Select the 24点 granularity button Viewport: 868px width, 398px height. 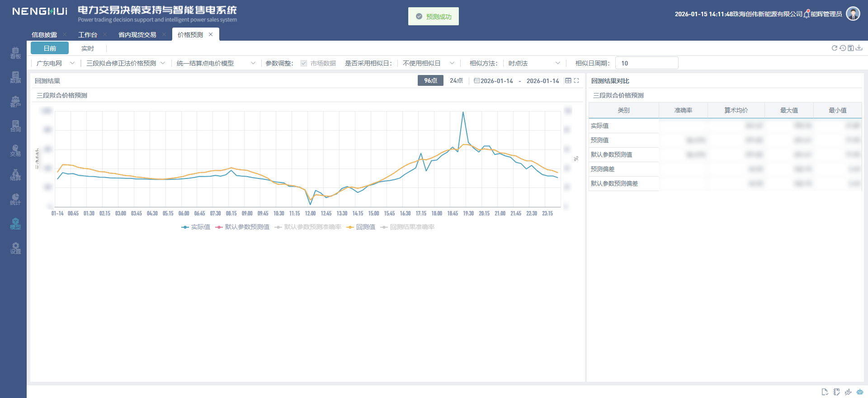(456, 81)
